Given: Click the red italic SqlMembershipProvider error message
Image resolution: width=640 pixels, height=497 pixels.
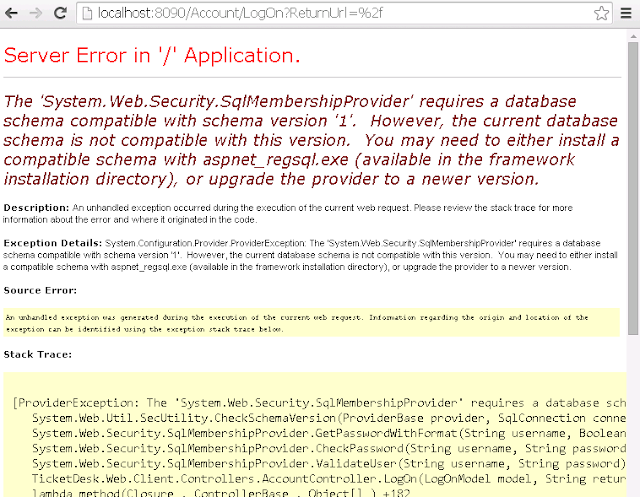Looking at the screenshot, I should pos(311,140).
